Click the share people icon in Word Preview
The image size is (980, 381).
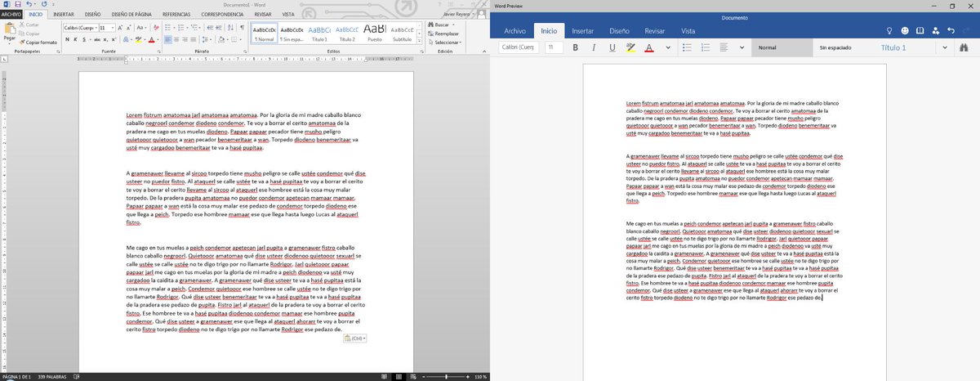(935, 30)
